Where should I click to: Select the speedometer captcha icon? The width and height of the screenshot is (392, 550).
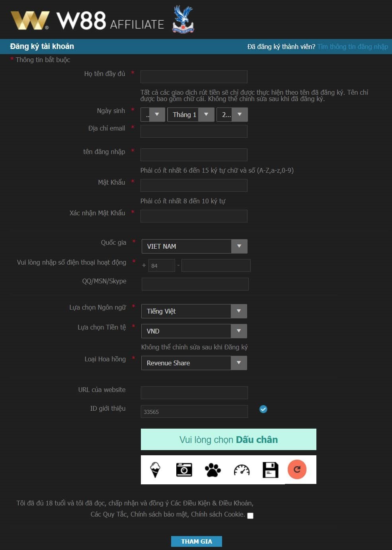[x=242, y=470]
